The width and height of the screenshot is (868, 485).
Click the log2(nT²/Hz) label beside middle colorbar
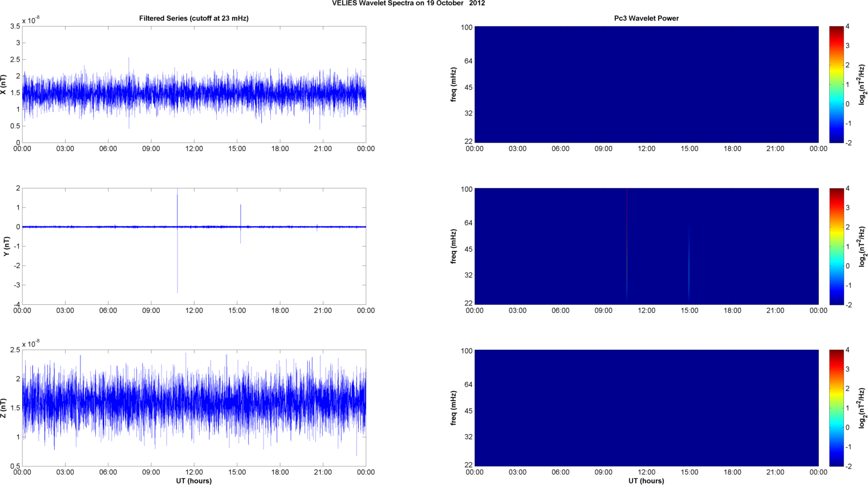(x=862, y=246)
